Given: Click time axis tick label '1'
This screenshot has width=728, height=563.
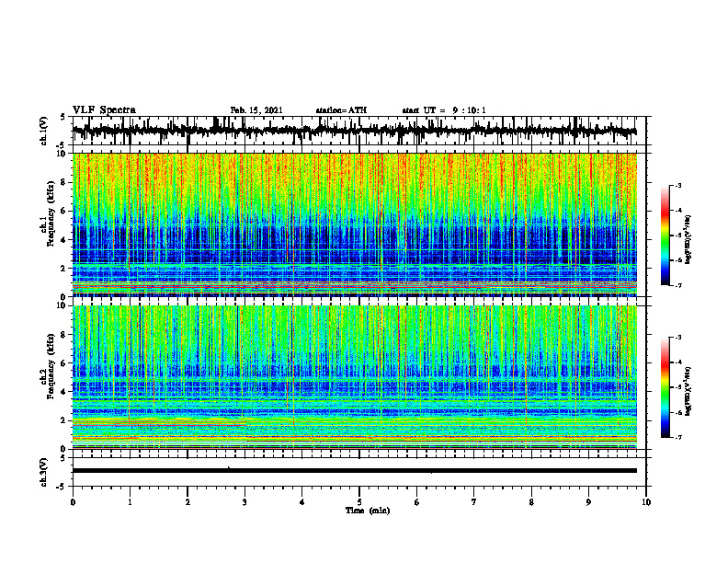Looking at the screenshot, I should pyautogui.click(x=130, y=502).
